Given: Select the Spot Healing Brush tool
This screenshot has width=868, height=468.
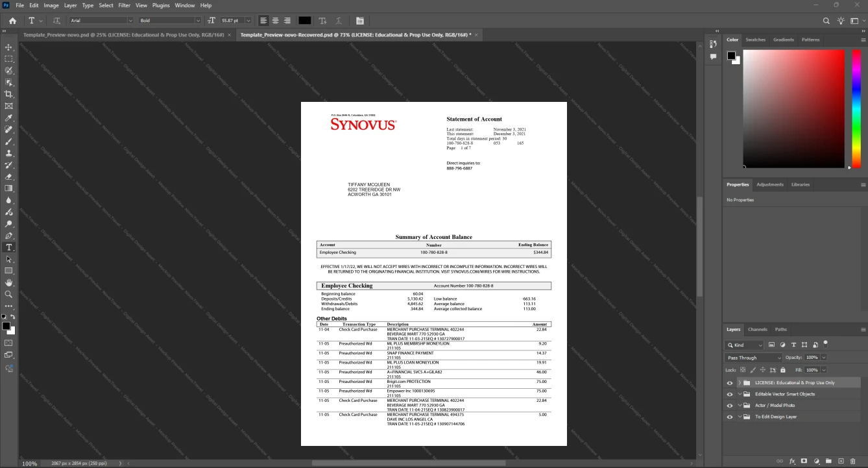Looking at the screenshot, I should pos(9,130).
